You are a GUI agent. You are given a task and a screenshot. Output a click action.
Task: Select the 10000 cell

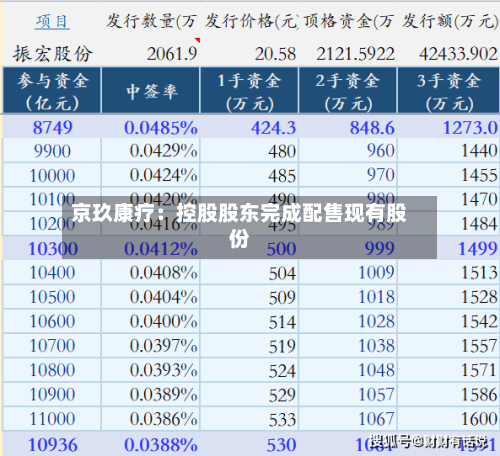pos(52,175)
